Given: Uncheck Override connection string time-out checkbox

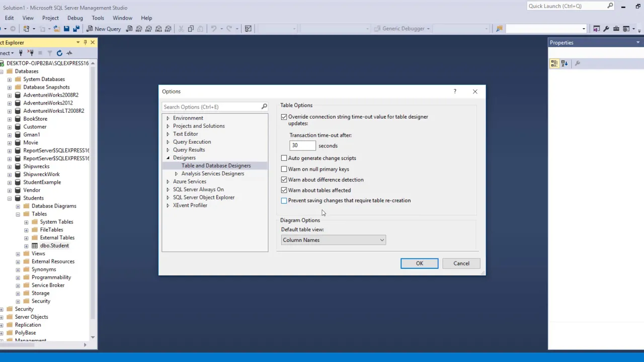Looking at the screenshot, I should (x=284, y=117).
